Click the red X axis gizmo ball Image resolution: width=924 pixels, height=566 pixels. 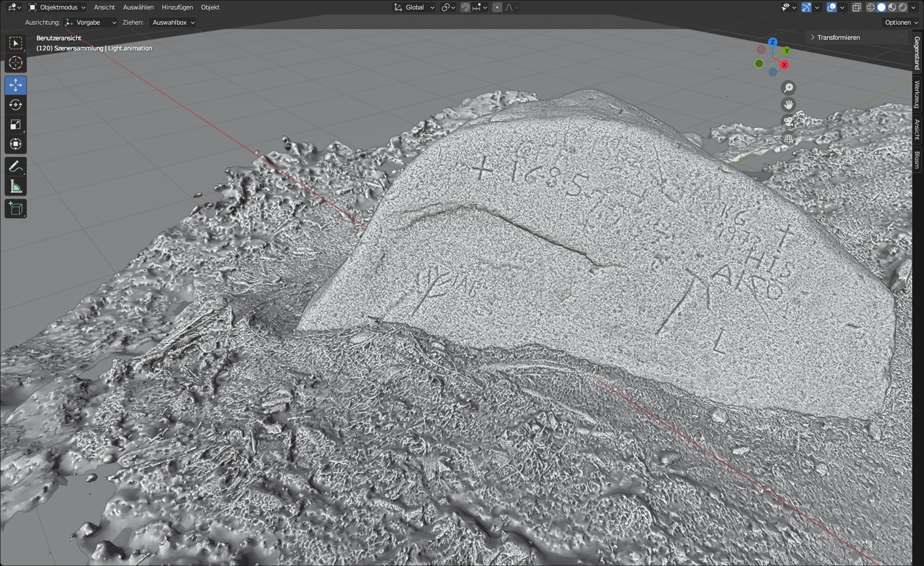tap(784, 65)
